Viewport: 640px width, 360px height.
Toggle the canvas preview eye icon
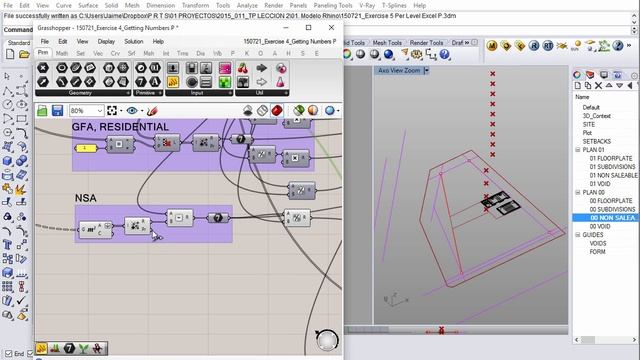(131, 111)
